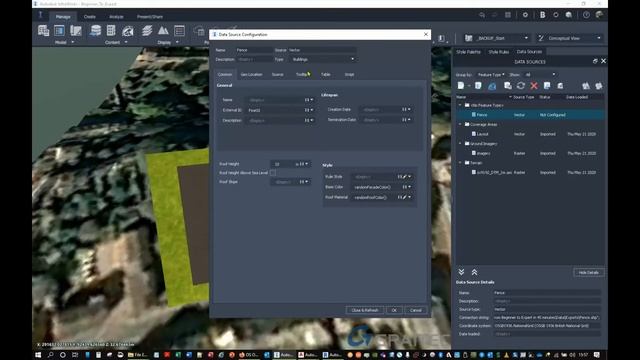Click the Close & Refresh button
This screenshot has width=640, height=360.
365,310
